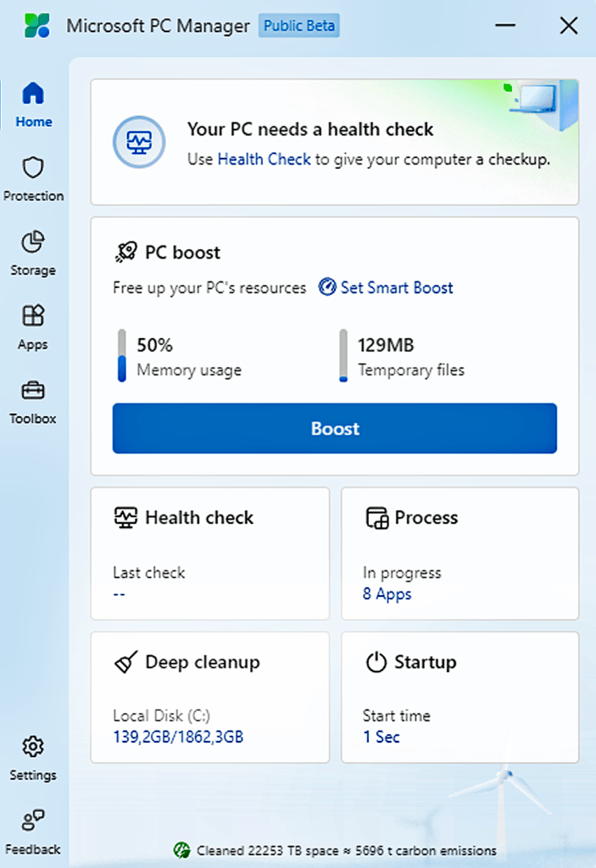The height and width of the screenshot is (868, 596).
Task: Click the blue Boost button
Action: pos(335,428)
